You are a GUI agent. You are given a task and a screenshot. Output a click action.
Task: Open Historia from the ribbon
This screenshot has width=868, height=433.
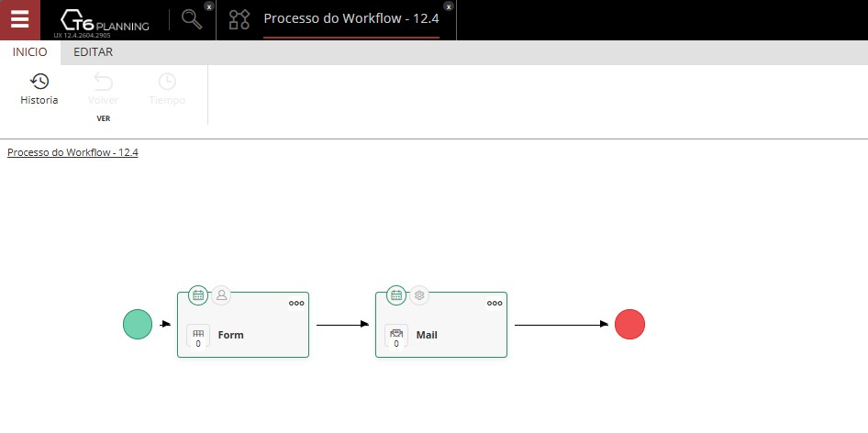click(x=39, y=89)
